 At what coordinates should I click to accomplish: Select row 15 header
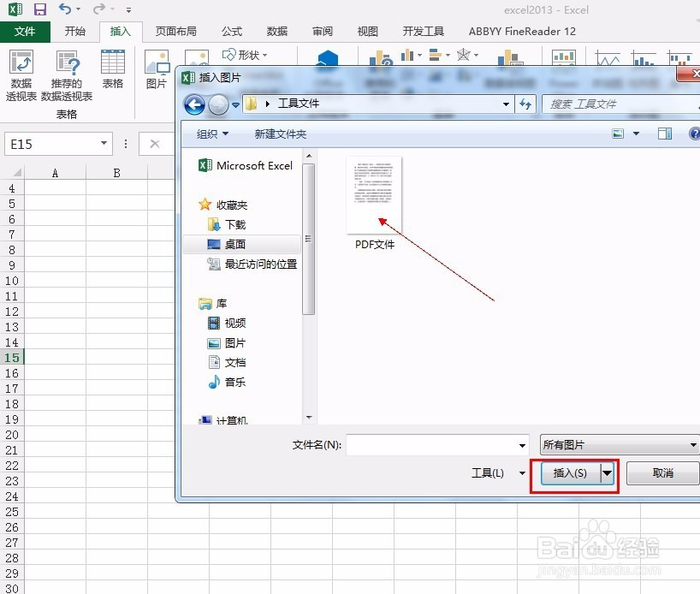(12, 357)
